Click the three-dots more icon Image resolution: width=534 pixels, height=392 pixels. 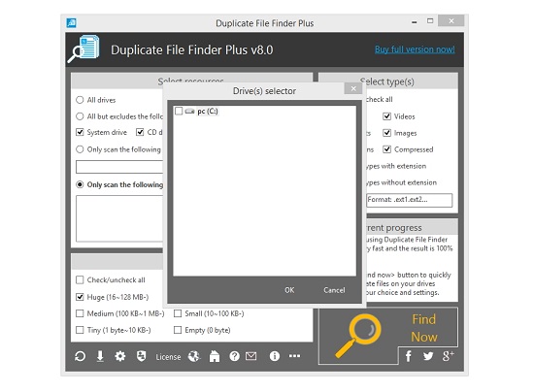294,356
